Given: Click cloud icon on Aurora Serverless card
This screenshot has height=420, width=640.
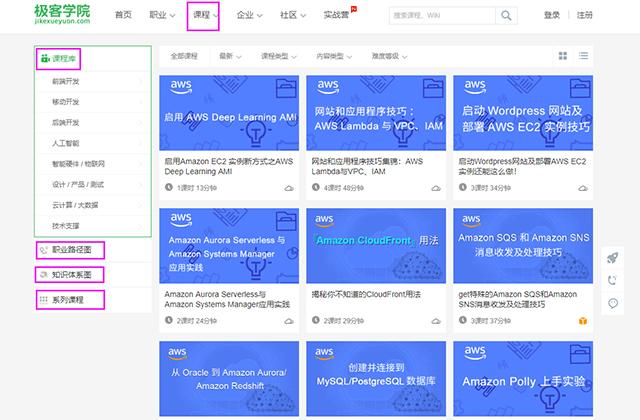Looking at the screenshot, I should [x=289, y=321].
